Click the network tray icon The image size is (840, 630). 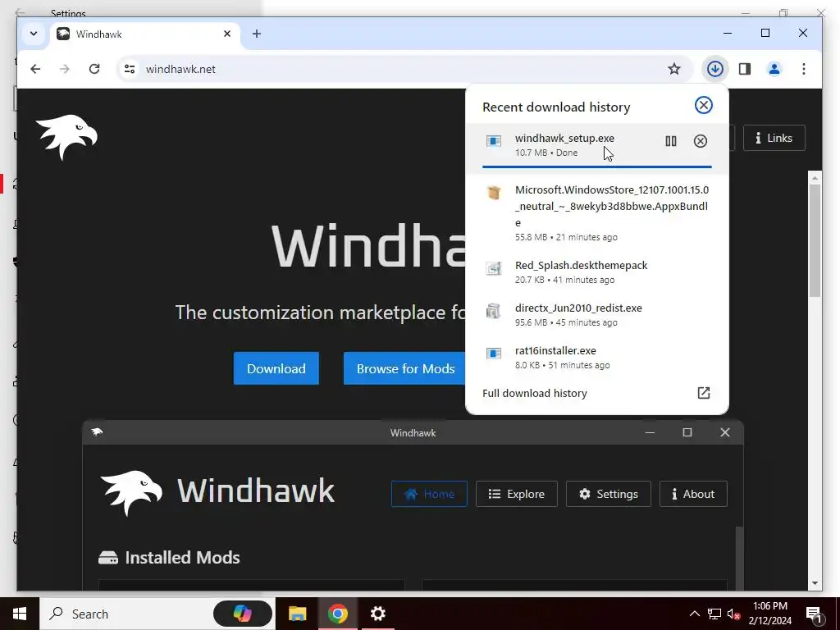coord(714,614)
